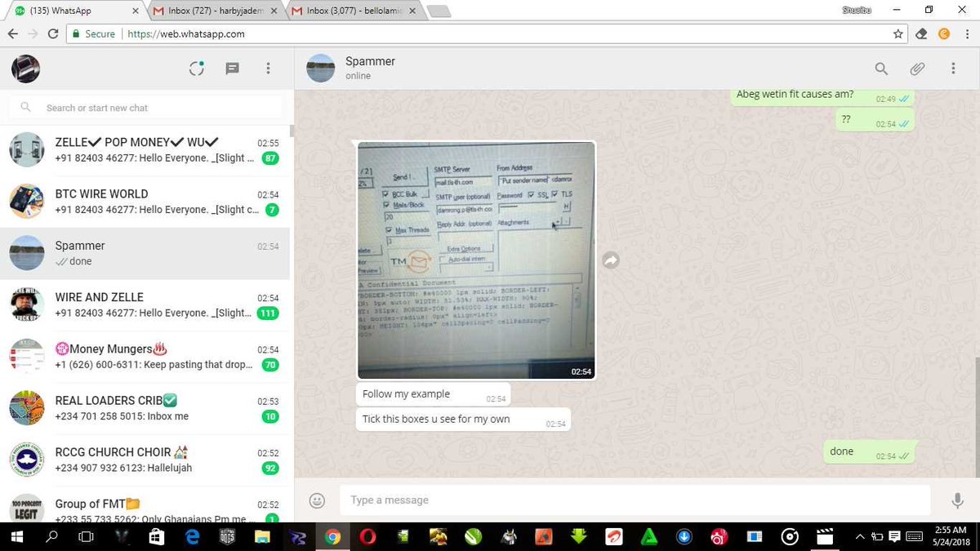Open Task View on the taskbar
The width and height of the screenshot is (980, 551).
tap(86, 537)
